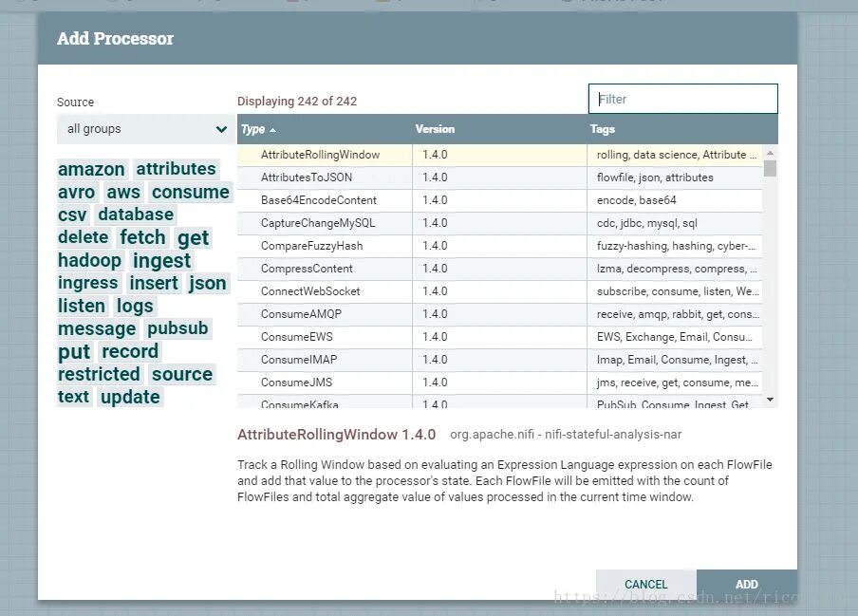Filter by the database tag
Image resolution: width=858 pixels, height=616 pixels.
tap(136, 215)
